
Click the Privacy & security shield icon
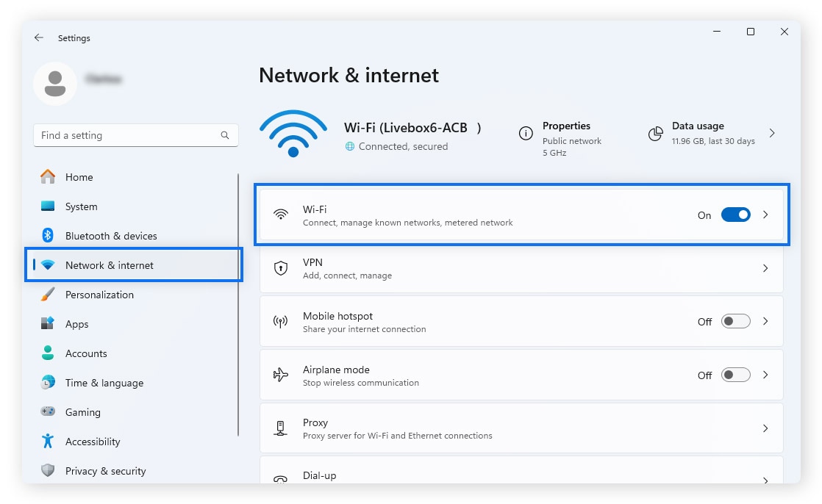(x=47, y=471)
